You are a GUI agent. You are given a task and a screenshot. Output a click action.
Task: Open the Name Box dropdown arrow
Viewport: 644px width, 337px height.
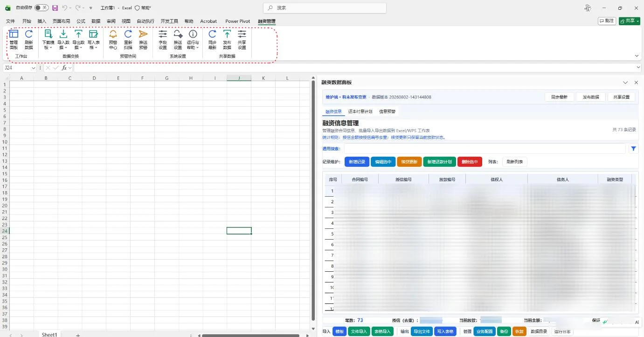click(x=34, y=68)
